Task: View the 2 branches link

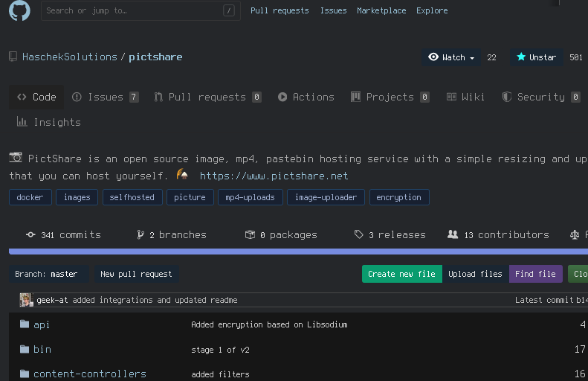Action: tap(172, 234)
